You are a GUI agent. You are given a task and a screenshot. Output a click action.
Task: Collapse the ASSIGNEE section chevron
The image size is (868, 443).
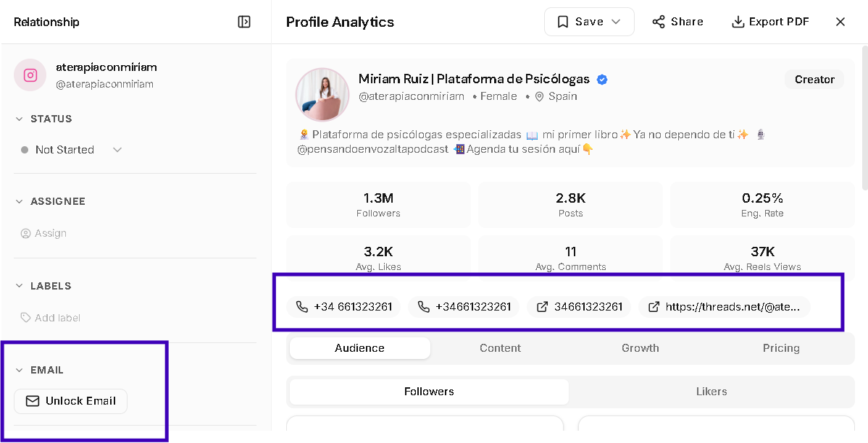20,201
